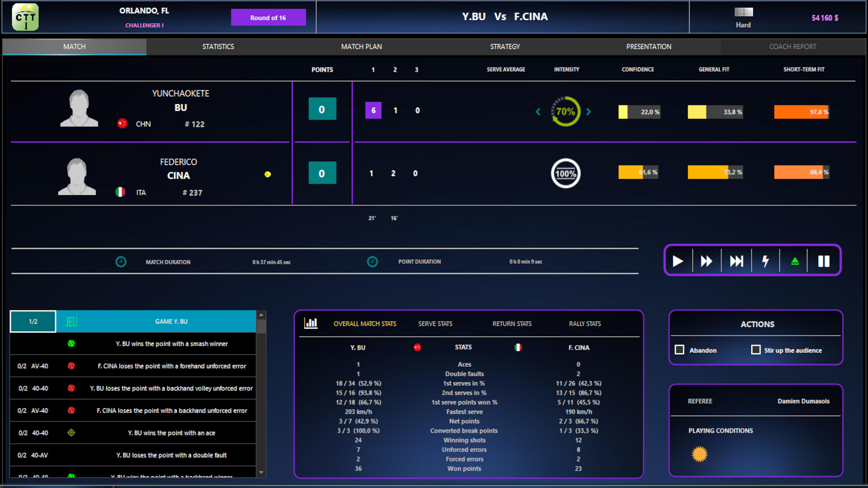This screenshot has width=868, height=488.
Task: Expand the 1/2 game selector dropdown
Action: (x=33, y=321)
